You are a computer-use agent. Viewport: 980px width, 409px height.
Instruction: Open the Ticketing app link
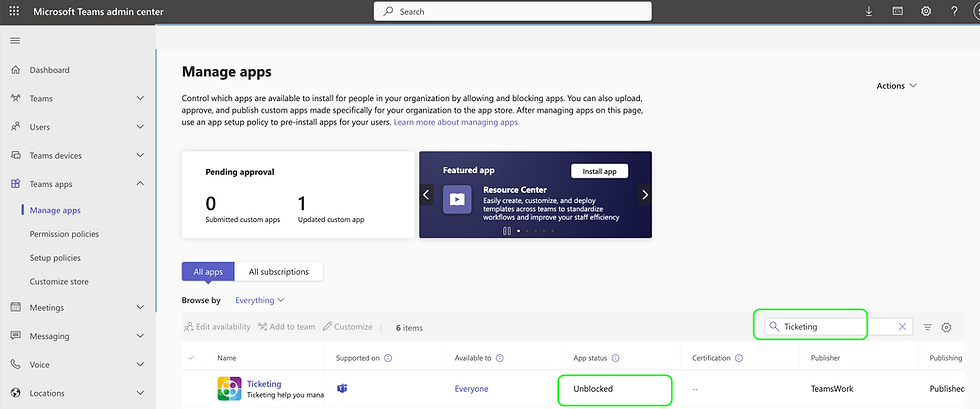pos(264,384)
